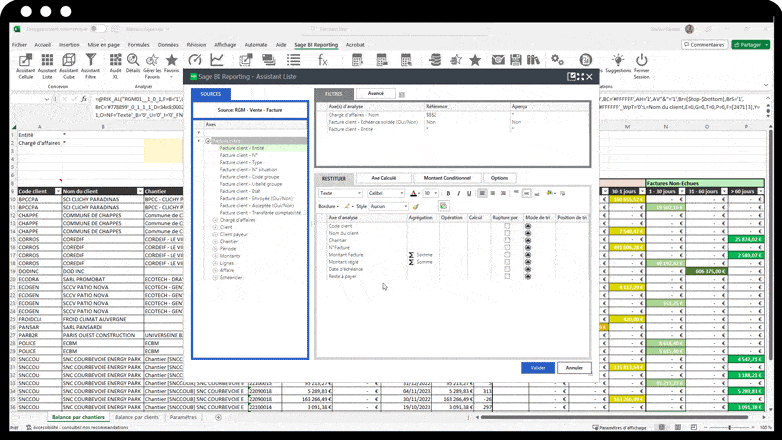Image resolution: width=782 pixels, height=440 pixels.
Task: Open the Texte format dropdown
Action: pos(340,194)
